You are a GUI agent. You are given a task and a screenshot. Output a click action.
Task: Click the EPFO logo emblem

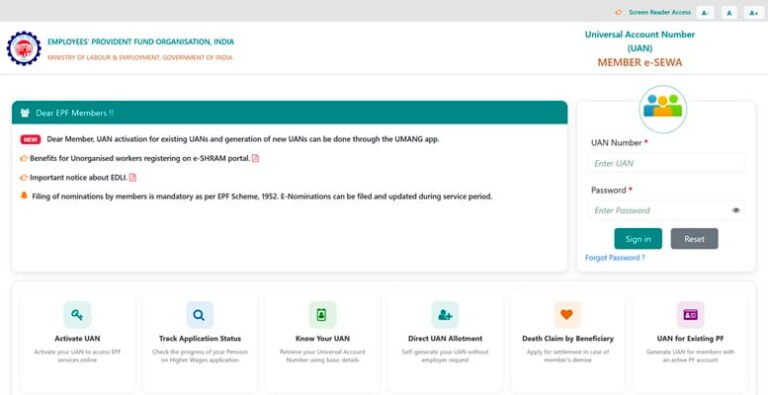point(24,49)
